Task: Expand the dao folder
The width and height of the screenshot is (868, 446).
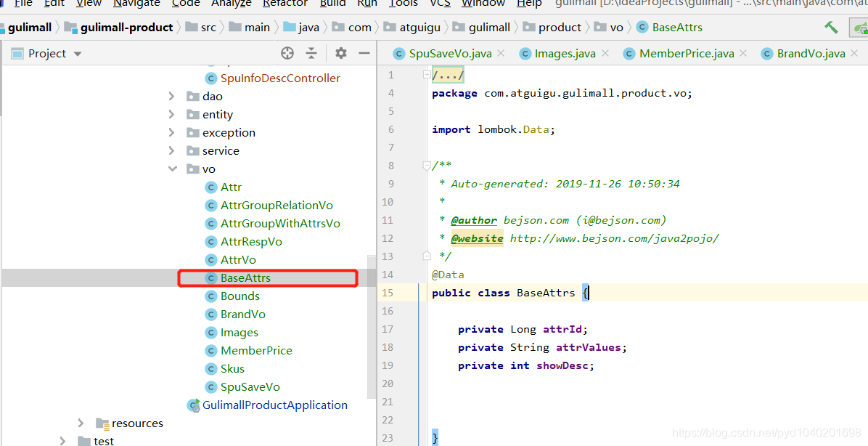Action: pos(171,97)
